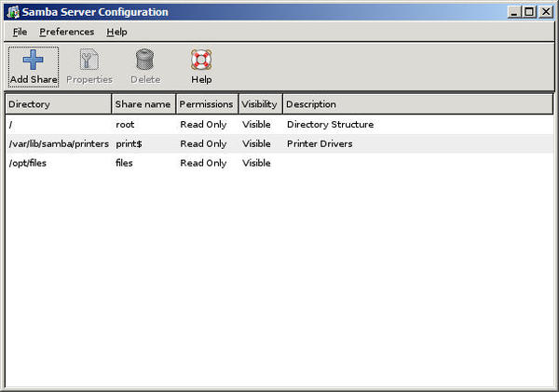Screen dimensions: 559x392
Task: Click Printer Drivers description text
Action: [x=320, y=143]
